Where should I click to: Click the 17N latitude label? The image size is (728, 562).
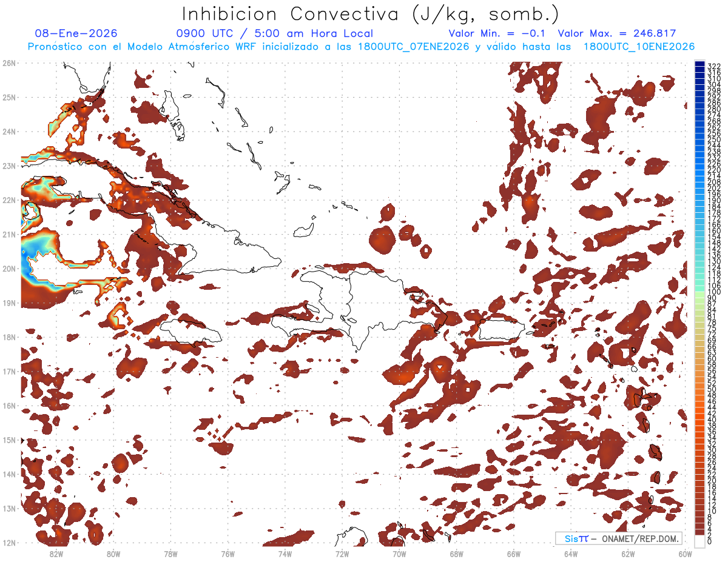(9, 371)
